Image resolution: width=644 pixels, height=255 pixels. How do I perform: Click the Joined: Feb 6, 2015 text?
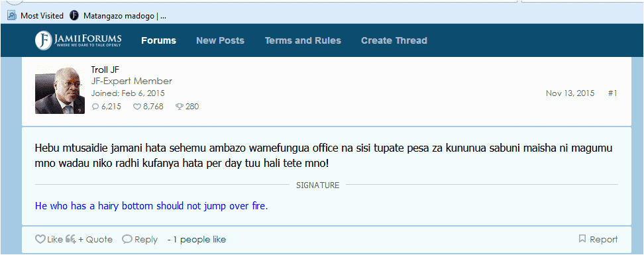(x=128, y=93)
